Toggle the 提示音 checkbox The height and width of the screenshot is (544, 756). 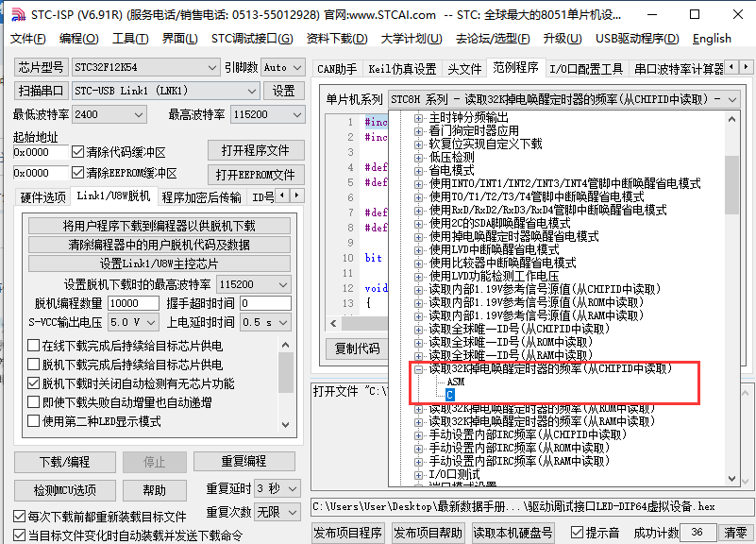577,533
